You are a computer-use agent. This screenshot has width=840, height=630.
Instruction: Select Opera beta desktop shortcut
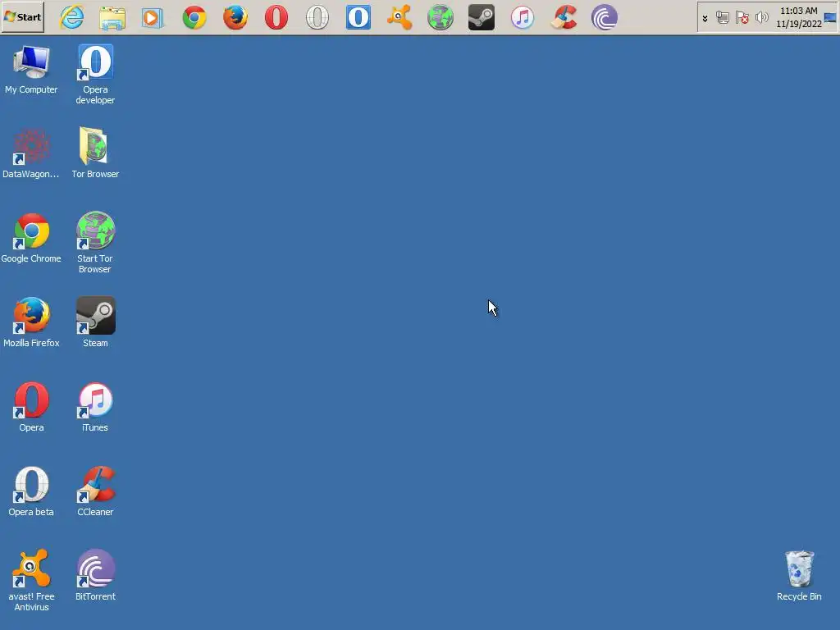[x=31, y=492]
